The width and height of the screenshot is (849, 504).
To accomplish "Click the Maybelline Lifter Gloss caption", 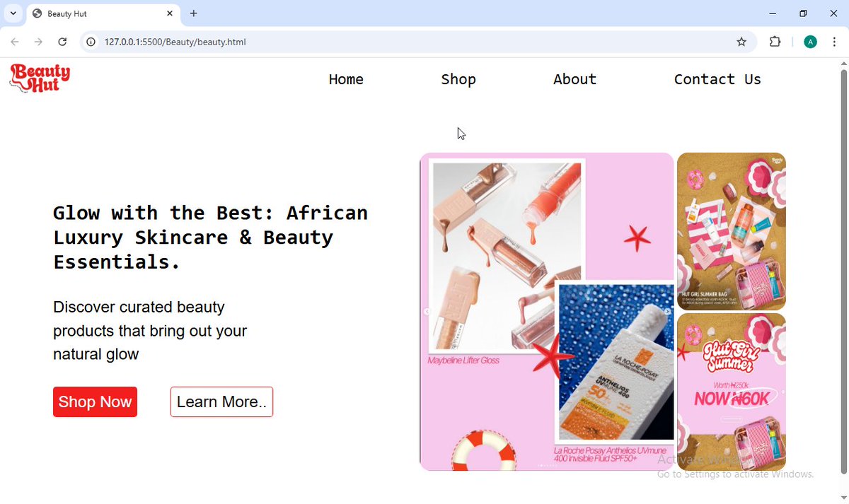I will pos(463,361).
